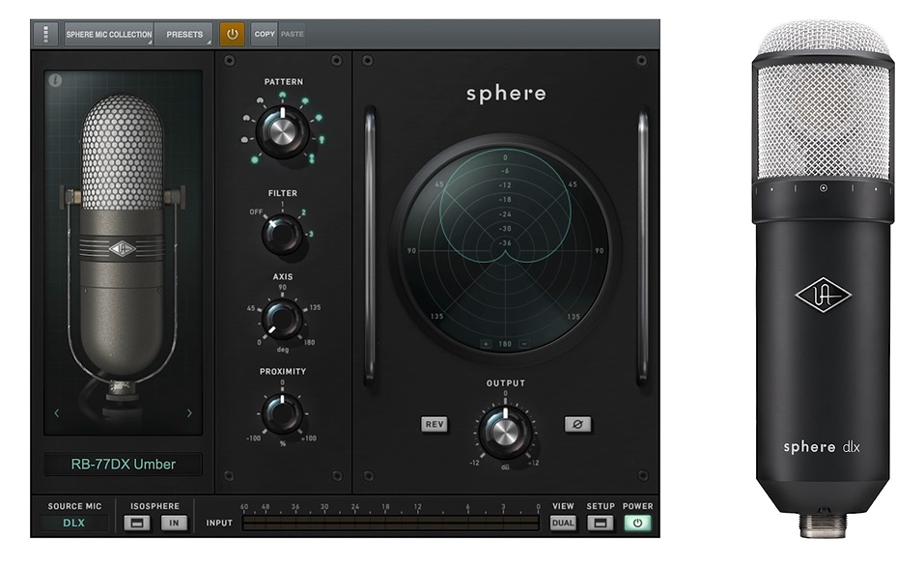The height and width of the screenshot is (566, 924).
Task: Click the plus zoom button in polar display
Action: pyautogui.click(x=487, y=344)
